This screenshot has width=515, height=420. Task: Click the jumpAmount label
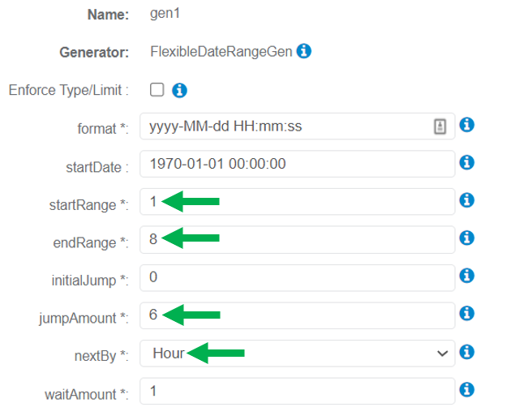pyautogui.click(x=84, y=318)
